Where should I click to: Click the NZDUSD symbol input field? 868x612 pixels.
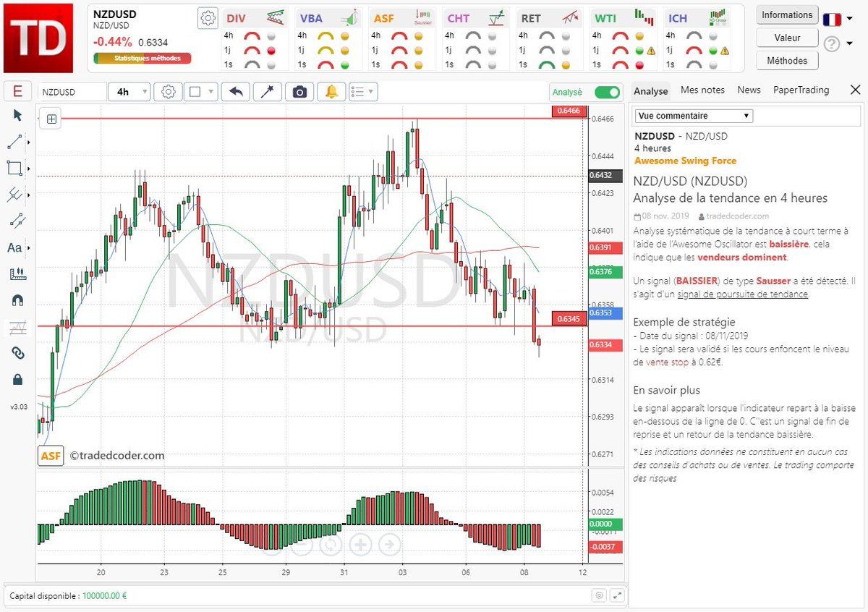pos(72,92)
